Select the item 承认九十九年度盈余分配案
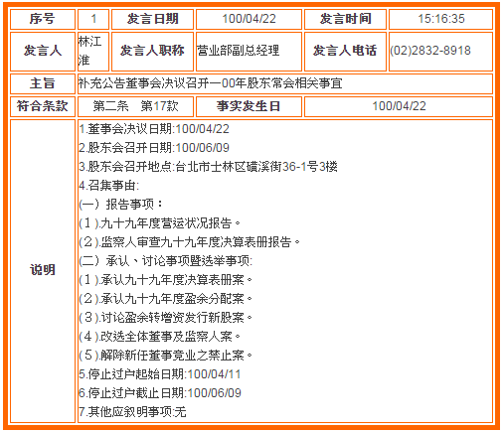Screen dimensions: 504x432 coord(166,299)
